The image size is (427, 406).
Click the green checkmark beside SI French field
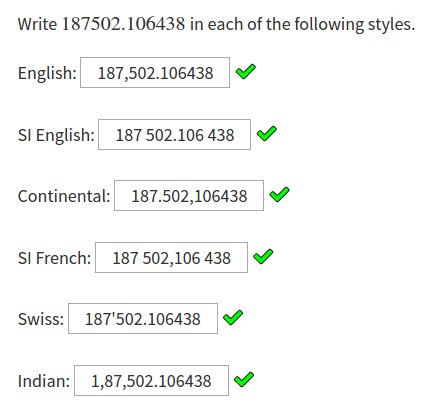coord(263,257)
